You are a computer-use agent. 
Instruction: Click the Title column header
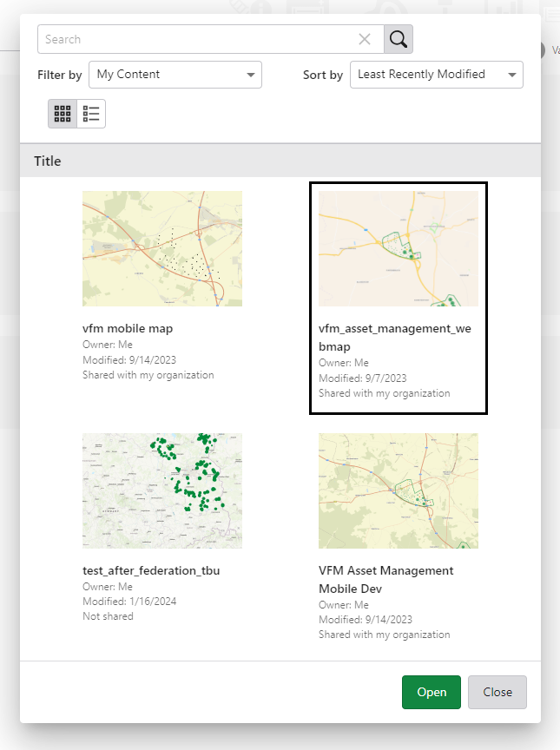click(48, 161)
